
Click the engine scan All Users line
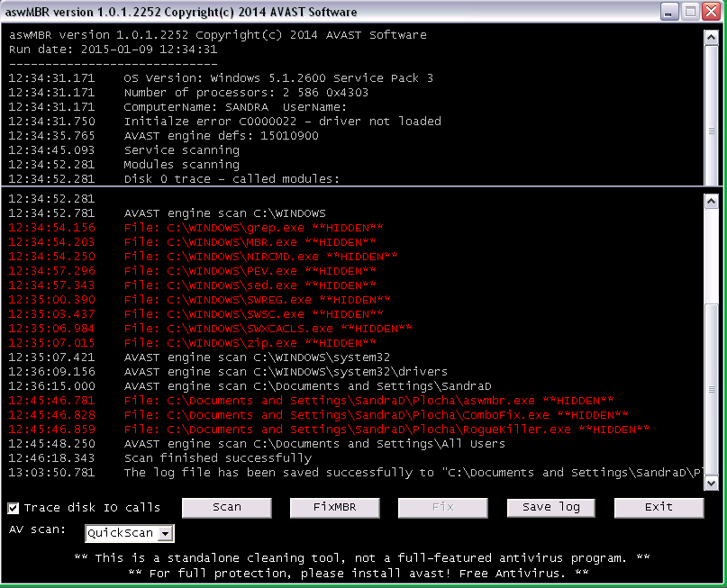click(257, 444)
